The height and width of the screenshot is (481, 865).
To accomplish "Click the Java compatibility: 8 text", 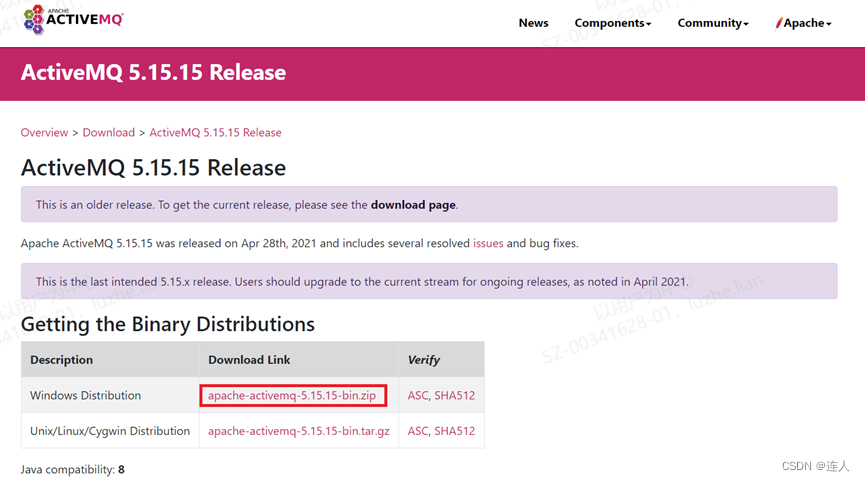I will (x=73, y=469).
